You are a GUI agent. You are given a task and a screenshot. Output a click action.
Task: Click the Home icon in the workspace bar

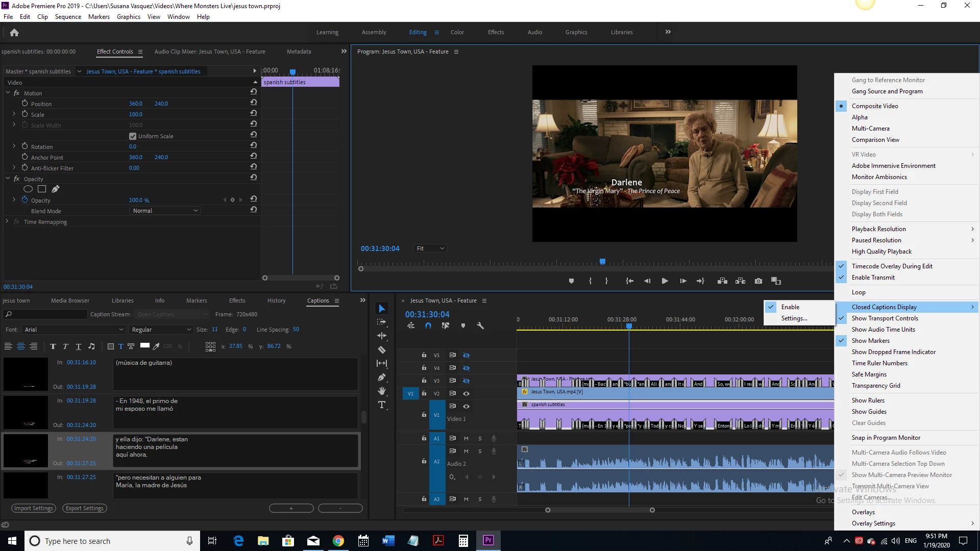[x=14, y=33]
